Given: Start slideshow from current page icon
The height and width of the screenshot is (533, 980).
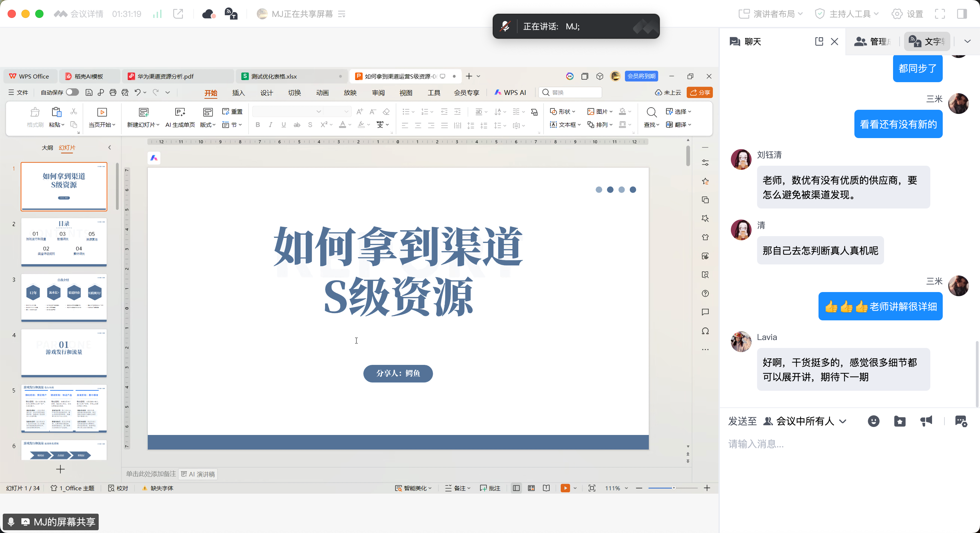Looking at the screenshot, I should (x=102, y=112).
